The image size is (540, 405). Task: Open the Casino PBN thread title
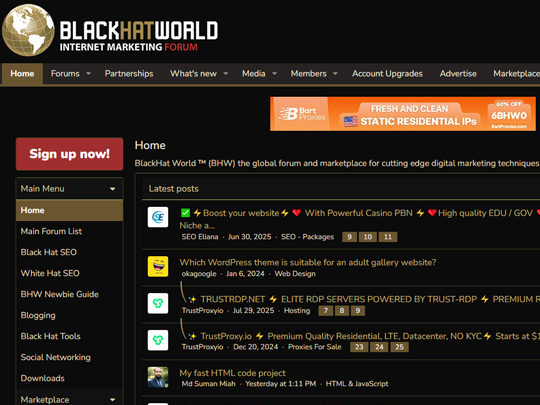[x=360, y=219]
